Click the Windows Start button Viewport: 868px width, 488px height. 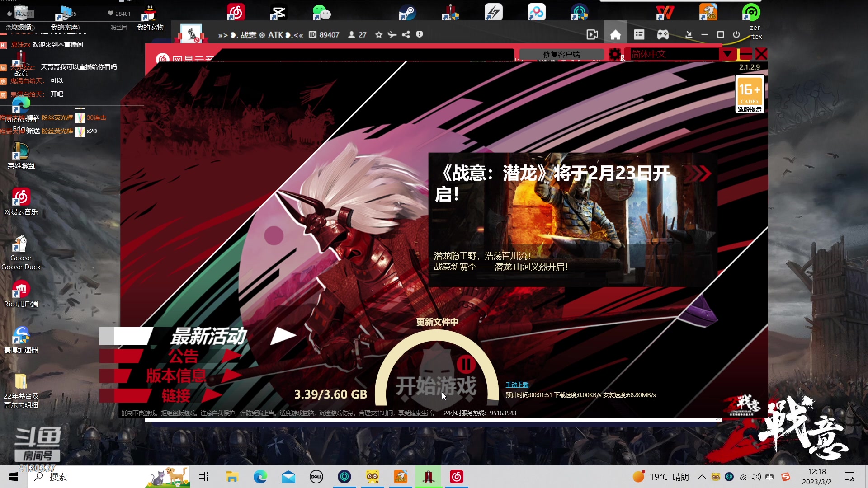coord(14,477)
